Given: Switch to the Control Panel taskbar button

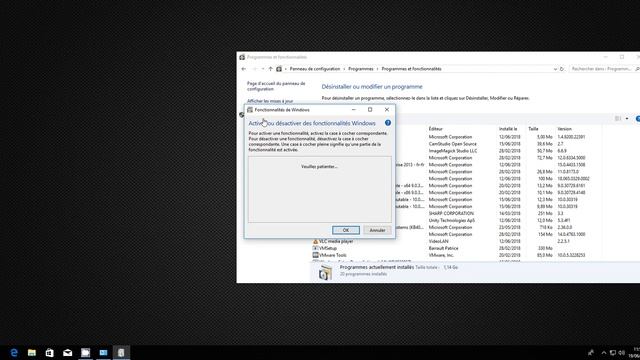Looking at the screenshot, I should tap(103, 353).
